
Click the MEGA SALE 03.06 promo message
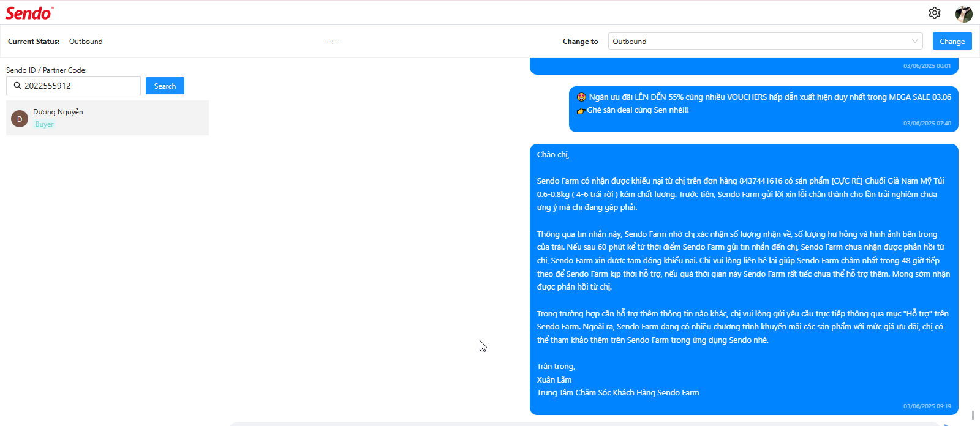pyautogui.click(x=764, y=108)
